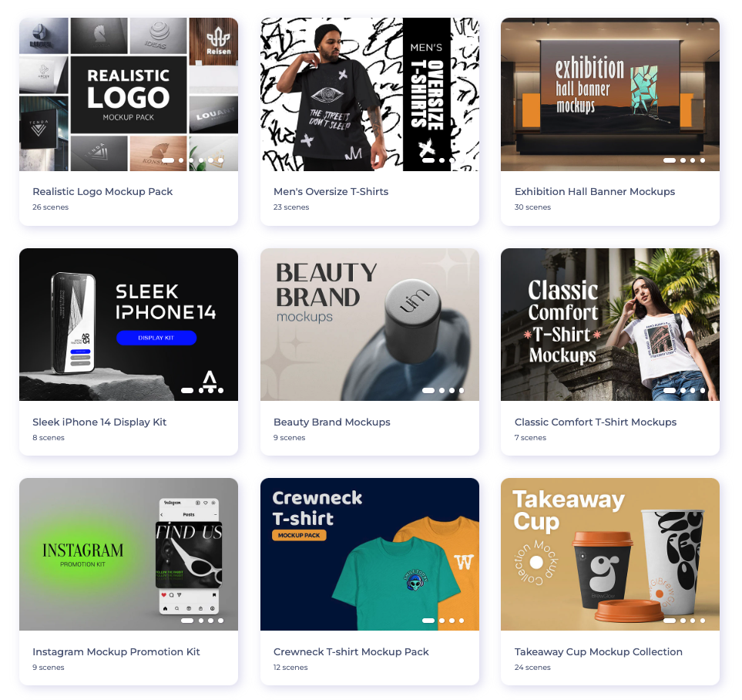Image resolution: width=742 pixels, height=700 pixels.
Task: Select second dot on Takeaway Cup card
Action: (683, 621)
